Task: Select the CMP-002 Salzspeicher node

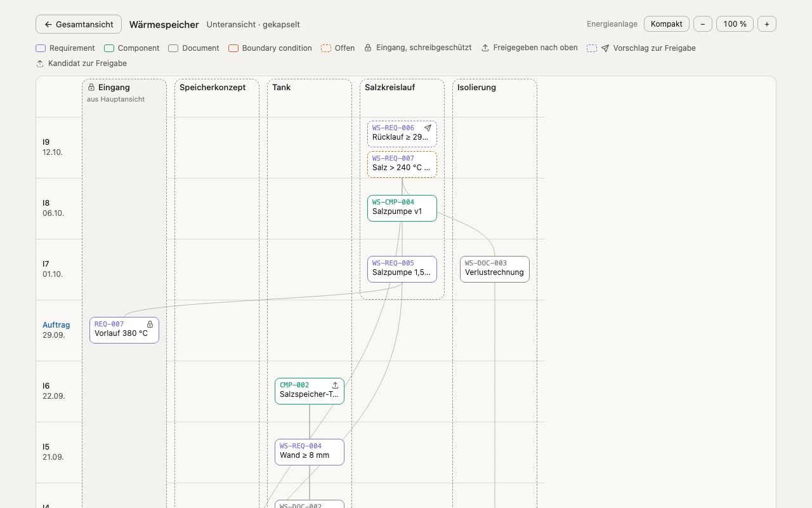Action: point(310,391)
